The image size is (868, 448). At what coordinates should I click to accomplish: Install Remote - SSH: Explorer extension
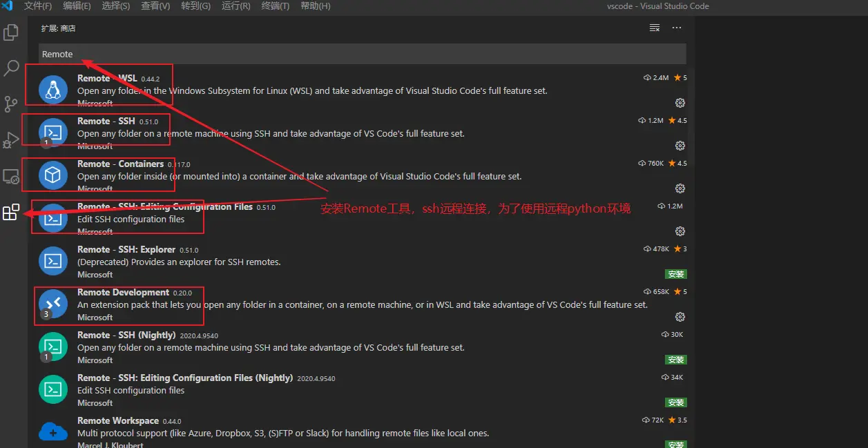(x=675, y=274)
